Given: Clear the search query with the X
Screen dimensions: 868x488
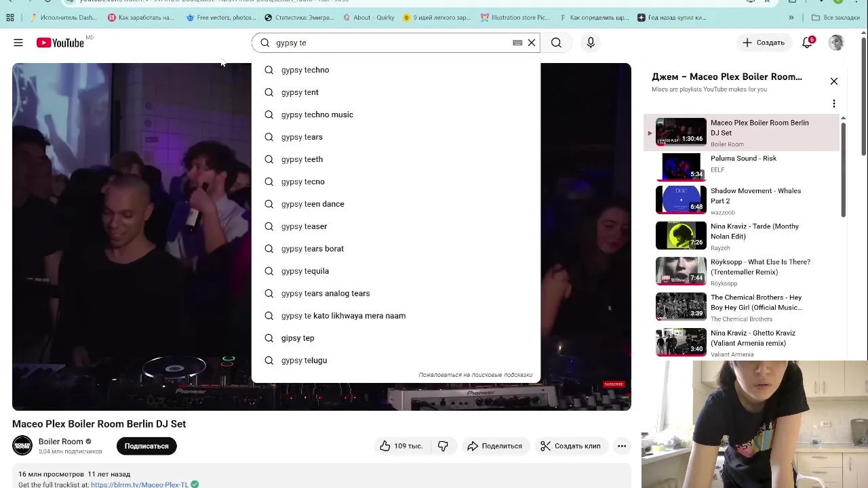Looking at the screenshot, I should [532, 43].
